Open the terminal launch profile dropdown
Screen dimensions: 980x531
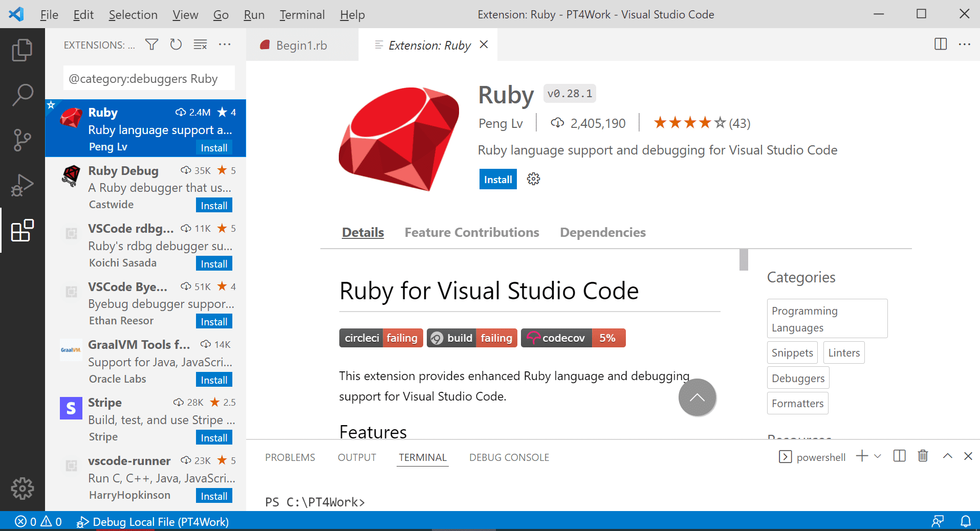point(878,456)
